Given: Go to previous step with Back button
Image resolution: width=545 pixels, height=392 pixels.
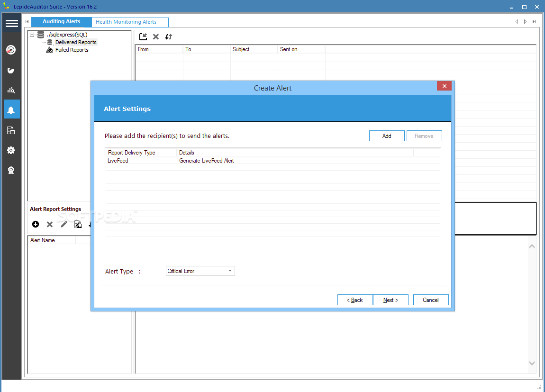Looking at the screenshot, I should coord(355,300).
